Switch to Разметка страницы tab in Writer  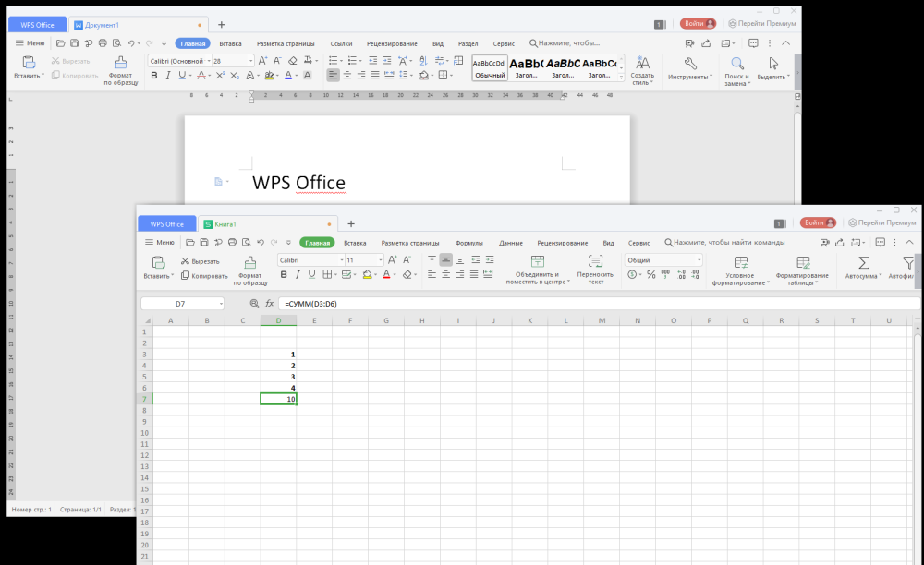(286, 43)
